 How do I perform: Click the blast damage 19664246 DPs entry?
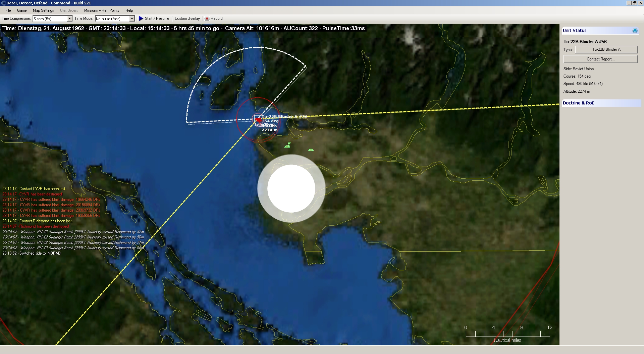(x=51, y=200)
